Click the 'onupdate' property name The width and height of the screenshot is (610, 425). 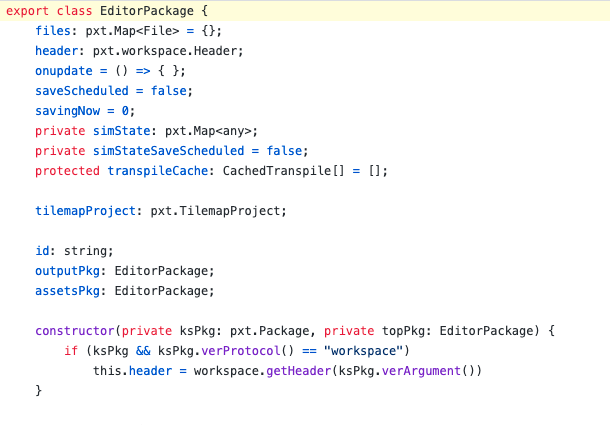64,71
